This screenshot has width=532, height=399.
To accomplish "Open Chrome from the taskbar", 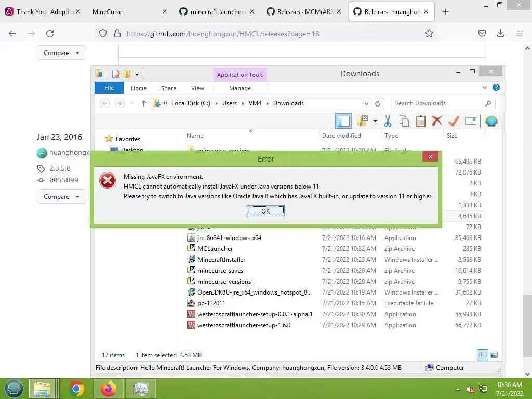I will (x=76, y=389).
